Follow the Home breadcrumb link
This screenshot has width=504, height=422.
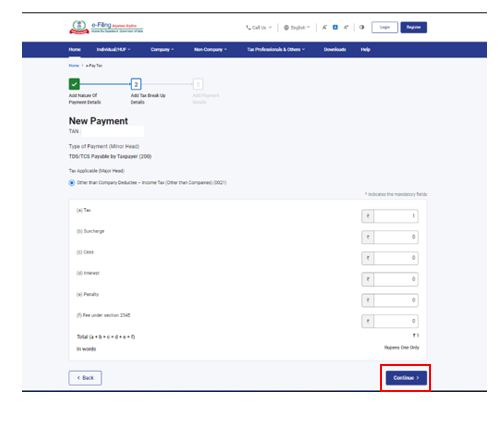pos(74,66)
